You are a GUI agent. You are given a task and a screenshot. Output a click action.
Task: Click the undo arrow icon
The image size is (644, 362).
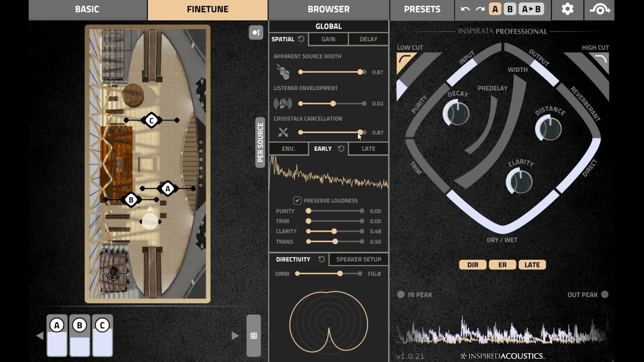tap(465, 9)
